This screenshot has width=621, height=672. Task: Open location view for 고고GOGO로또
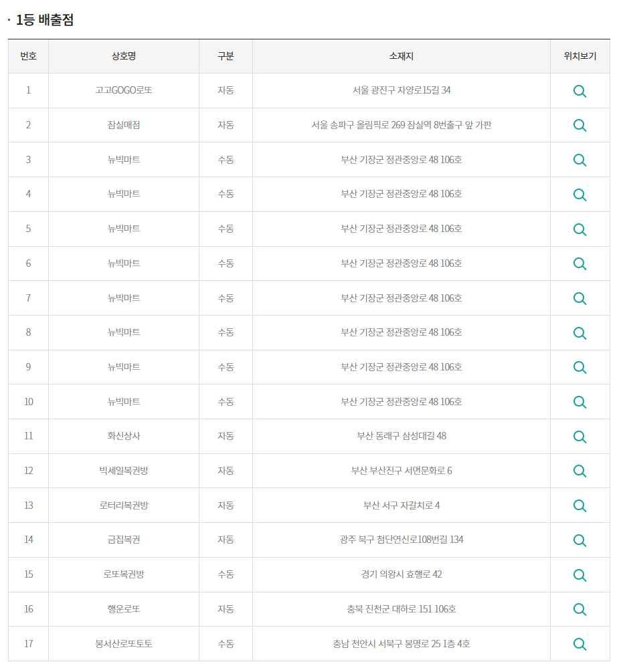coord(580,91)
